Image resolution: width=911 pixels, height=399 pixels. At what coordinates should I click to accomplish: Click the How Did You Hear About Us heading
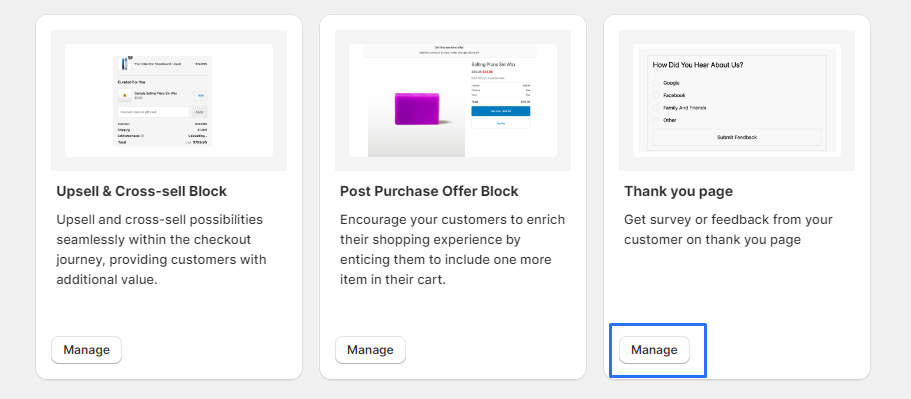tap(698, 65)
